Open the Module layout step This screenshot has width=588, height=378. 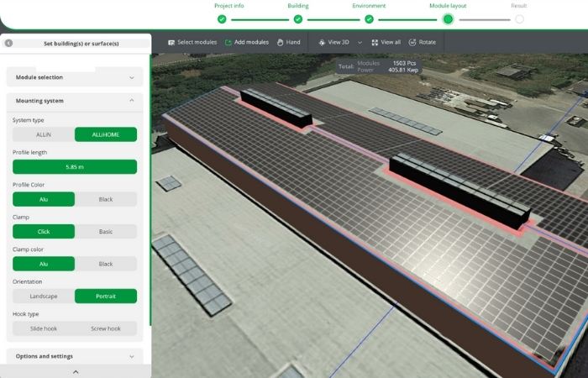pos(448,6)
